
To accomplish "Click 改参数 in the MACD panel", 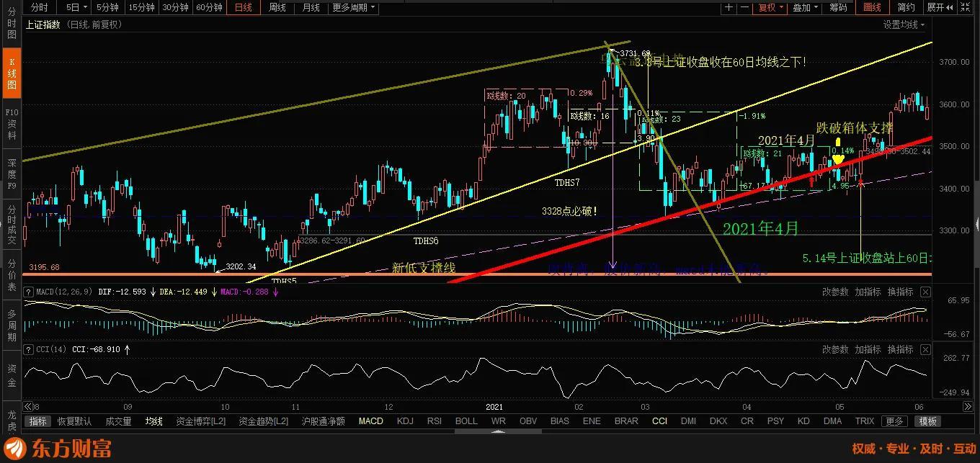I will (835, 292).
